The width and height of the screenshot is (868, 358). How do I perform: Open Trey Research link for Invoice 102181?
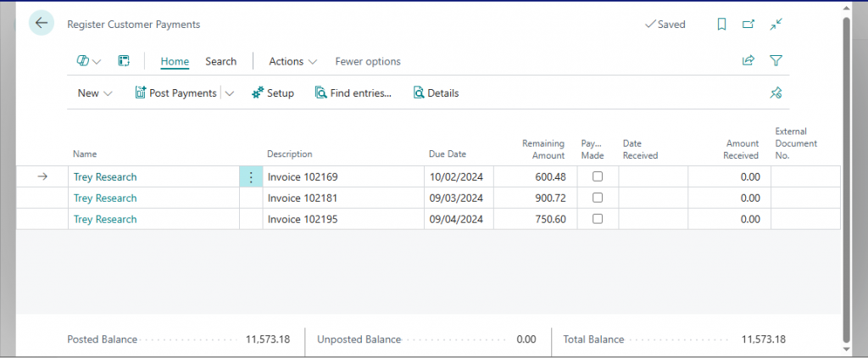(x=105, y=198)
